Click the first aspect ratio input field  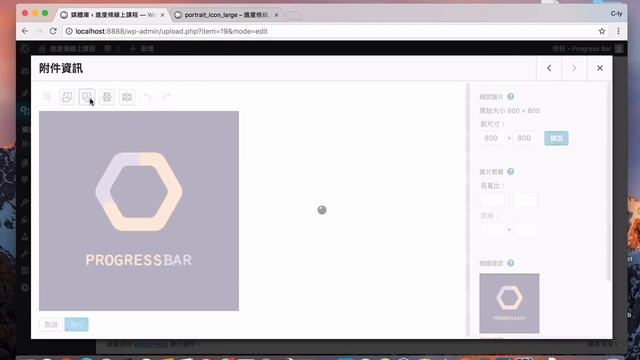tap(492, 200)
